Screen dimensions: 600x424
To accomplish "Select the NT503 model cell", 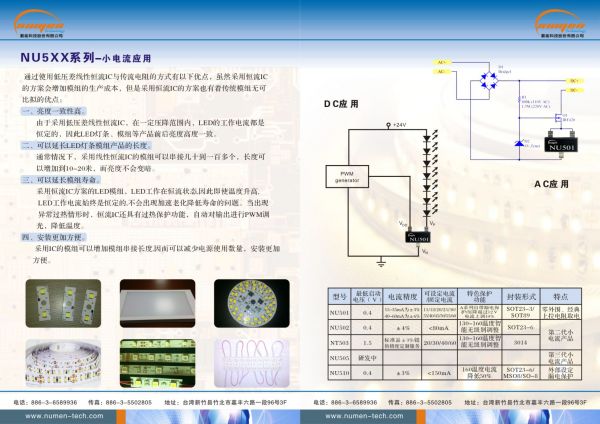I will click(x=339, y=343).
